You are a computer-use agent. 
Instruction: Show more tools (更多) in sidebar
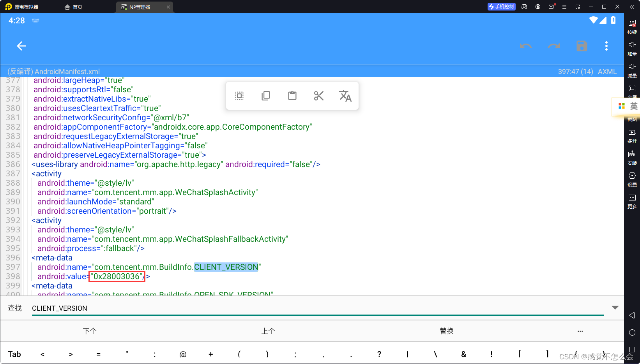pos(632,201)
